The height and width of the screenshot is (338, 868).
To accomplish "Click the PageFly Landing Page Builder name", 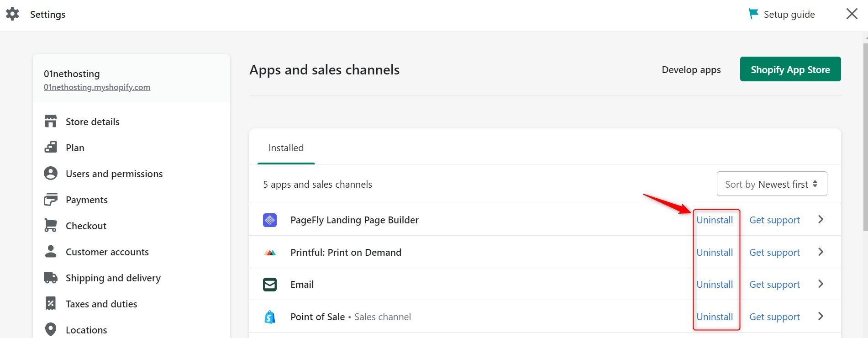I will pos(354,220).
